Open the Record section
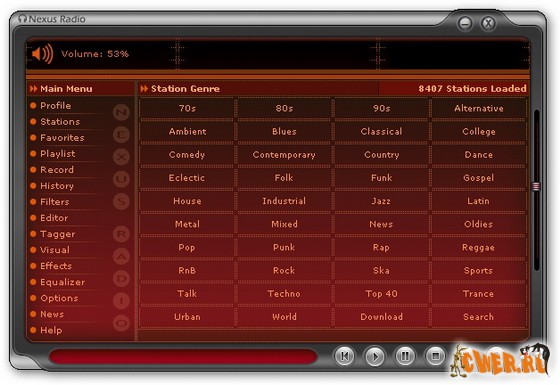The width and height of the screenshot is (560, 385). 57,170
